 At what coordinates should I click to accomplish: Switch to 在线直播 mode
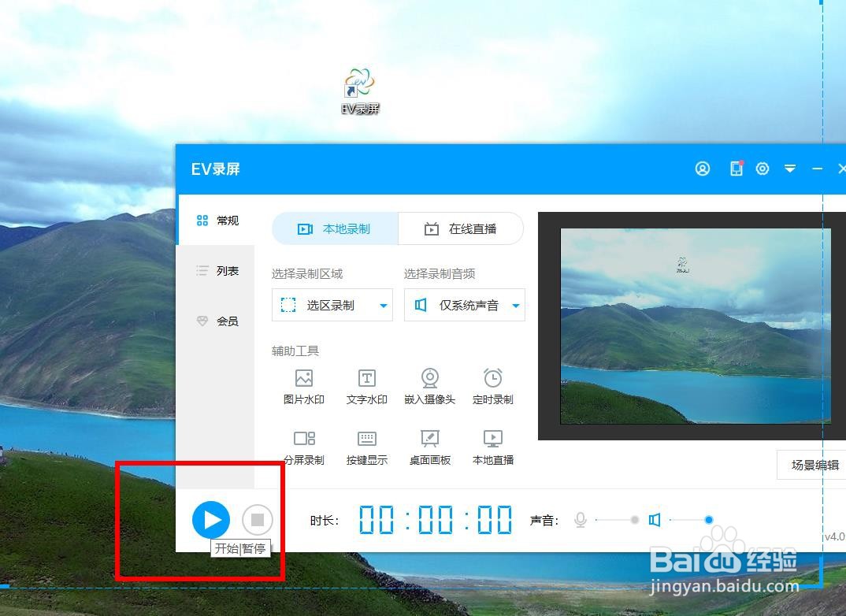pyautogui.click(x=461, y=228)
